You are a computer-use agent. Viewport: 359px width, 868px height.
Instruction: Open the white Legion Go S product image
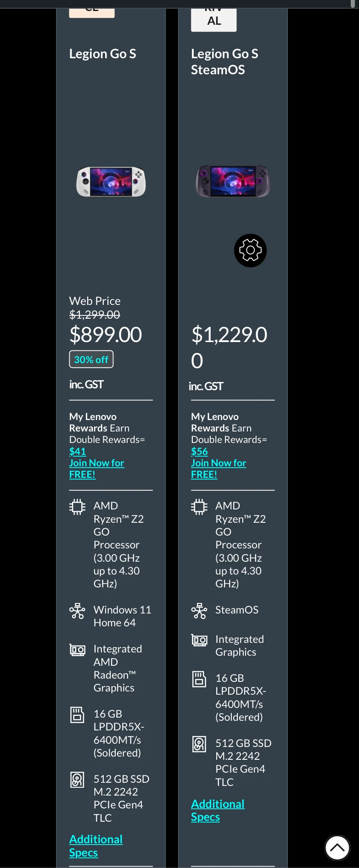(x=111, y=182)
